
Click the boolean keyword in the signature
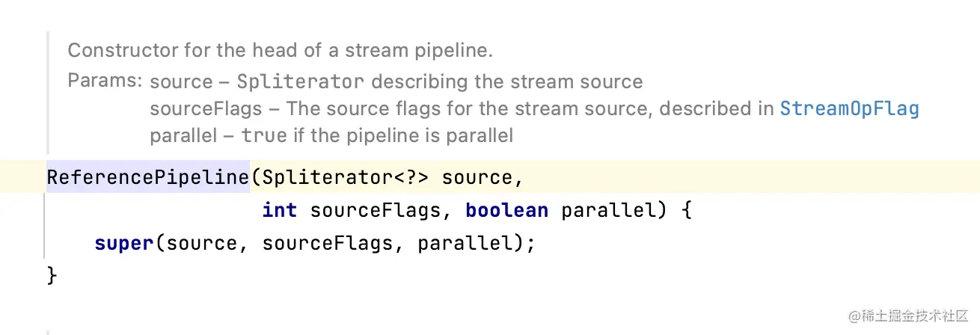506,211
